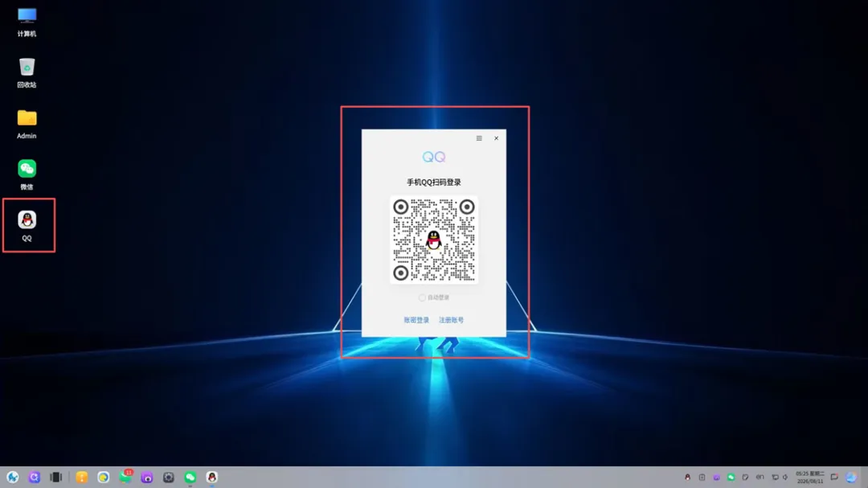The width and height of the screenshot is (868, 488).
Task: Open the WeChat (微信) desktop shortcut
Action: [27, 174]
